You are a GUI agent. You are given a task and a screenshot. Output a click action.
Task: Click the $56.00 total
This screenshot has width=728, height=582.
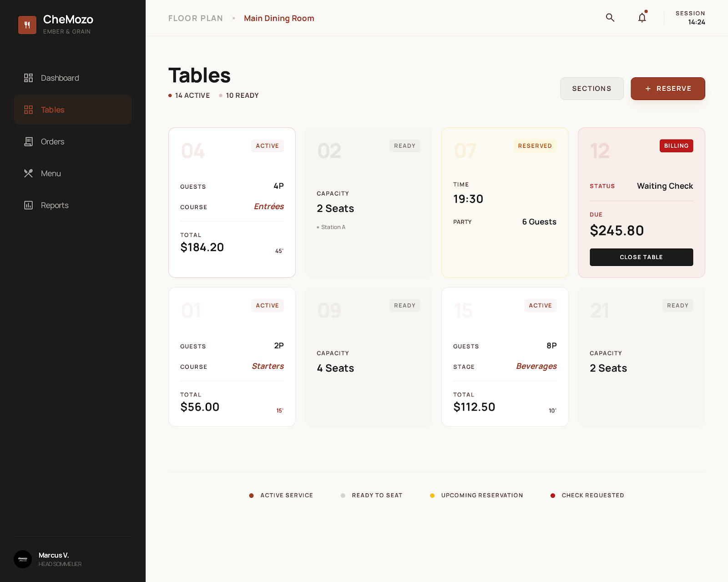pyautogui.click(x=200, y=407)
